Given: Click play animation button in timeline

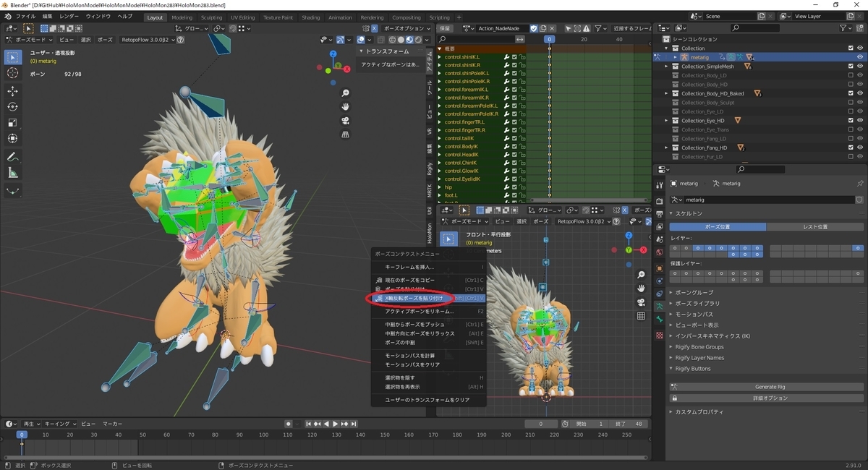Looking at the screenshot, I should 336,424.
